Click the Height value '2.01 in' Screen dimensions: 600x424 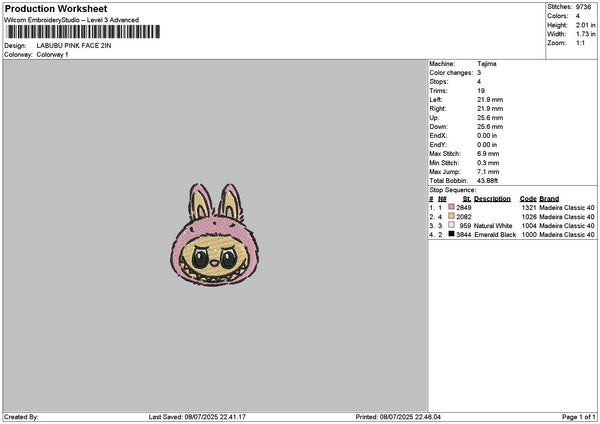click(x=585, y=25)
